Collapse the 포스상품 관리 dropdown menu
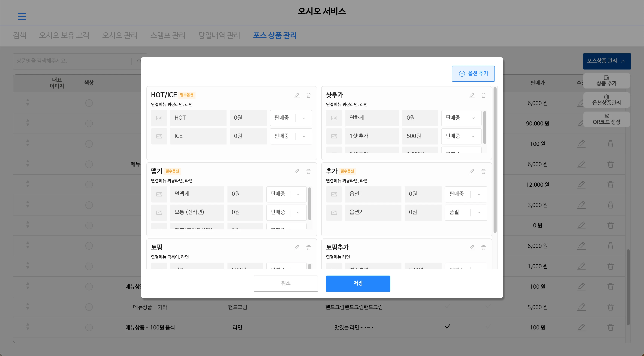Image resolution: width=644 pixels, height=356 pixels. pos(607,61)
